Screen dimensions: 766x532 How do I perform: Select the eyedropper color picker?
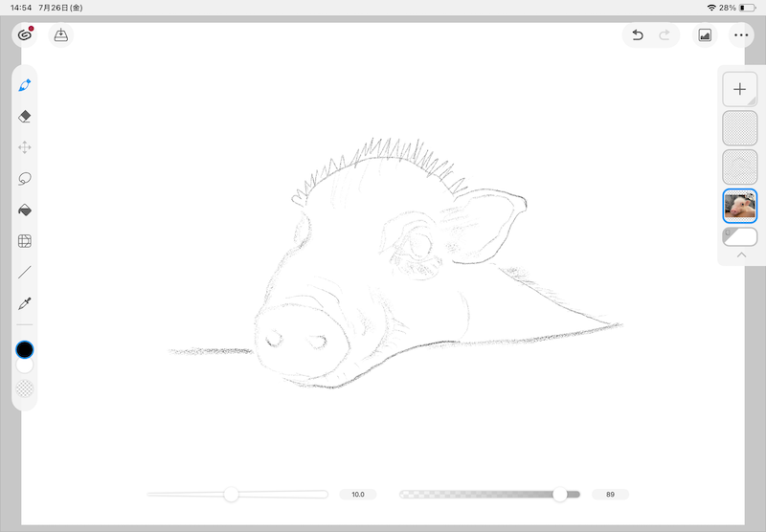pos(25,303)
